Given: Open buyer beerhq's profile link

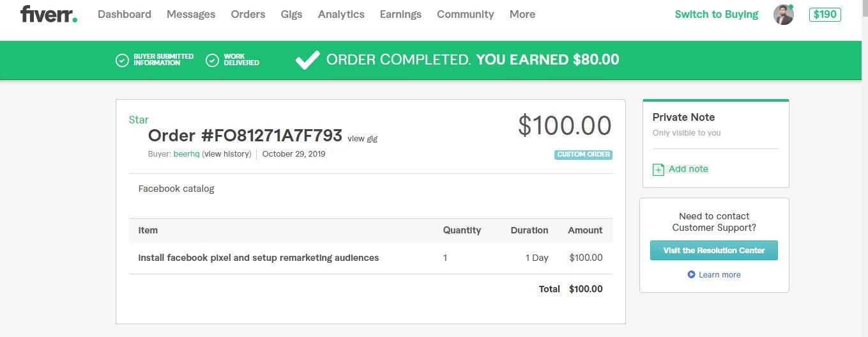Looking at the screenshot, I should (186, 154).
